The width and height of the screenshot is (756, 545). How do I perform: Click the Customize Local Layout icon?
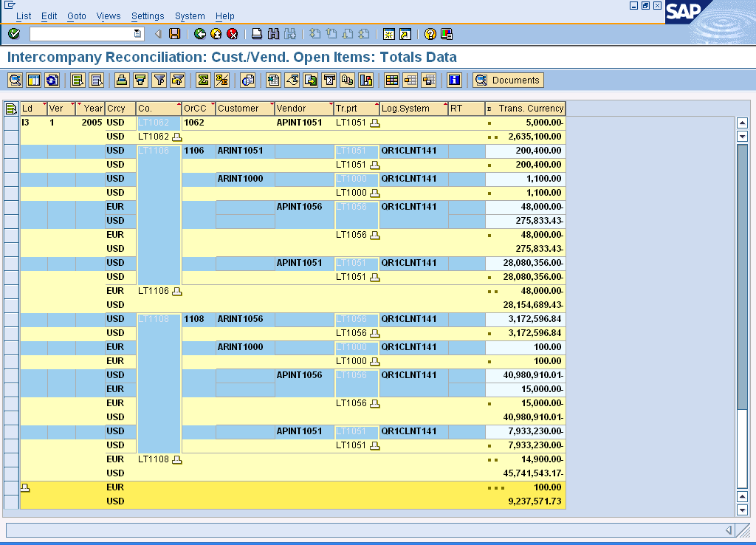click(x=447, y=34)
